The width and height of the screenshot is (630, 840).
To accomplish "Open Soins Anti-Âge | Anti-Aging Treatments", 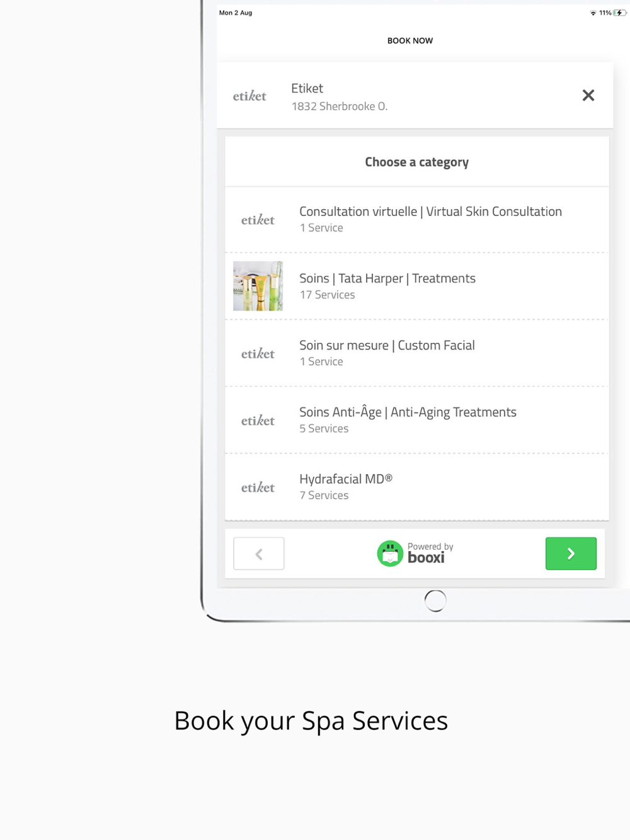I will pyautogui.click(x=417, y=420).
